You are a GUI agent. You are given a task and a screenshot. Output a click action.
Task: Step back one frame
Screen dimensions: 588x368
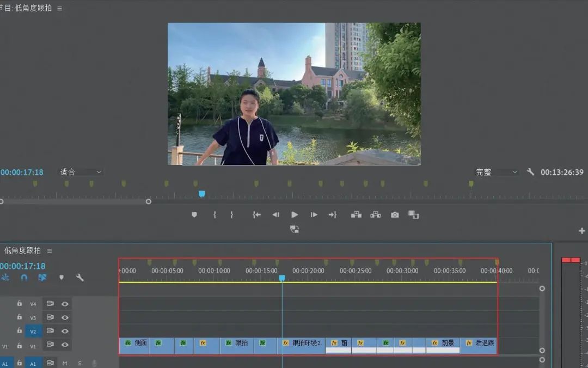pos(275,214)
